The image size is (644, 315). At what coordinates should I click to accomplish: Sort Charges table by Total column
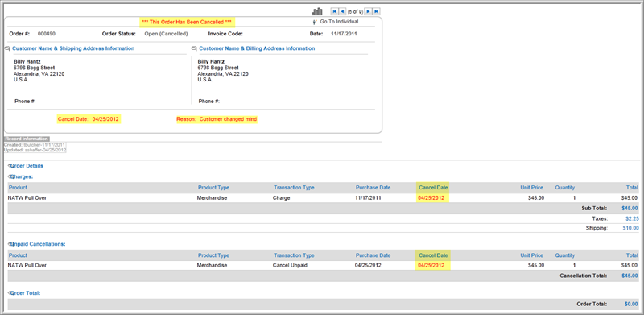(632, 188)
